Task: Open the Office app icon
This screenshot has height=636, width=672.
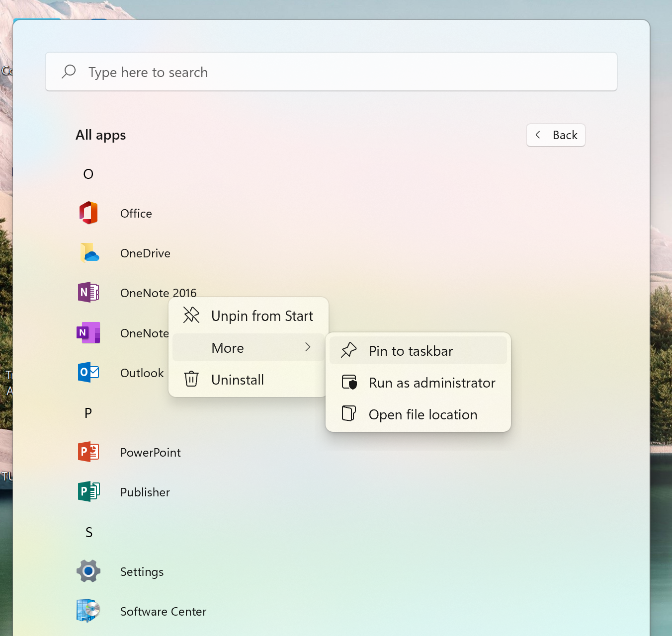Action: [x=88, y=213]
